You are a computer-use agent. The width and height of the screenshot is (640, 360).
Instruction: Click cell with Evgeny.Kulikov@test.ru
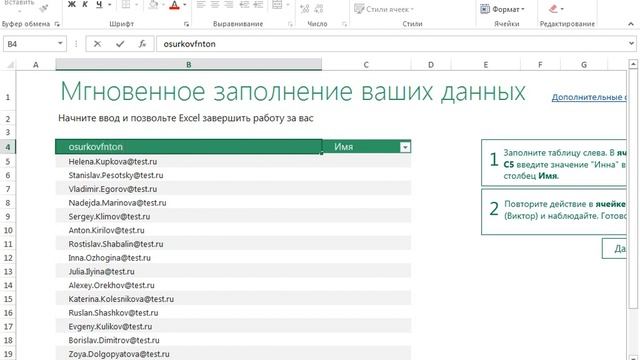tap(189, 327)
